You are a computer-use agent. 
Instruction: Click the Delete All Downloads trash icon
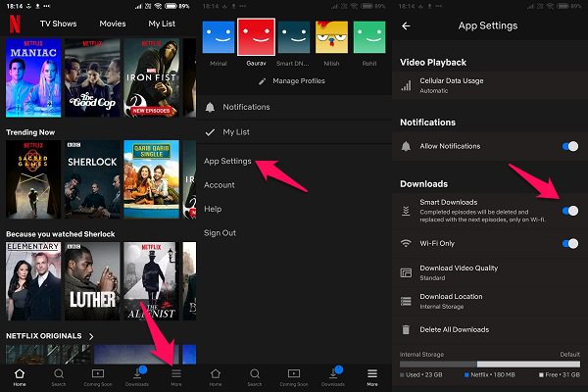(406, 329)
